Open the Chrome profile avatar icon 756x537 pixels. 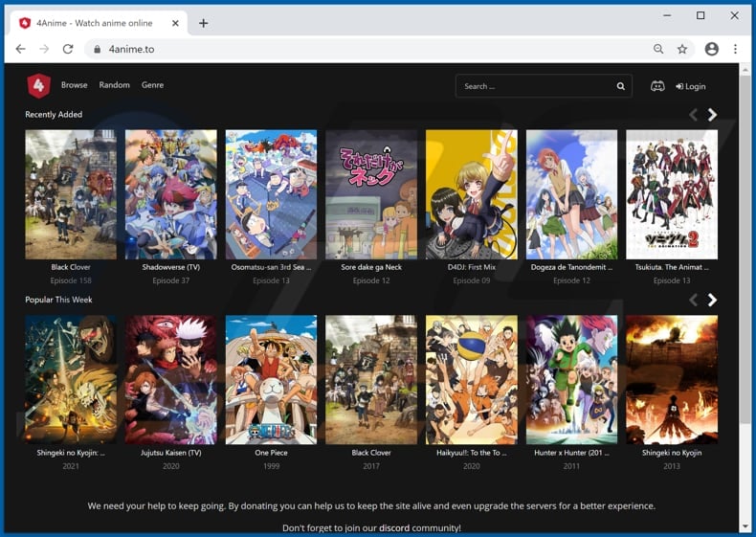point(712,49)
